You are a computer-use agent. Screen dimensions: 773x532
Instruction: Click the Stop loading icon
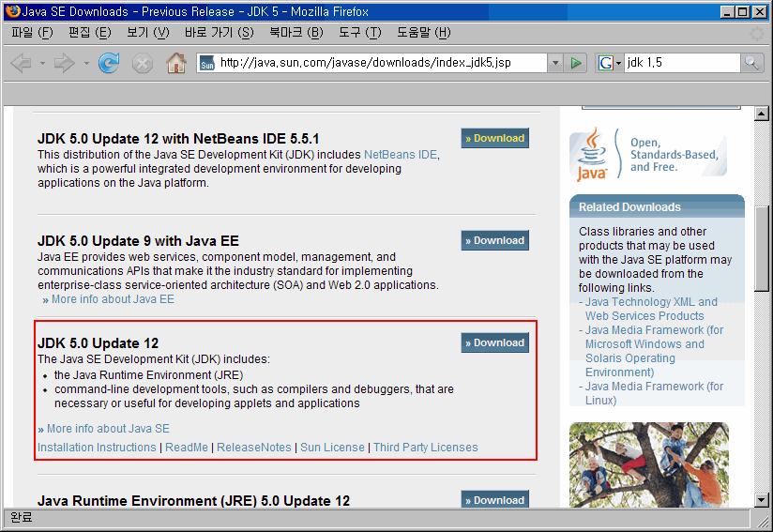(x=142, y=63)
